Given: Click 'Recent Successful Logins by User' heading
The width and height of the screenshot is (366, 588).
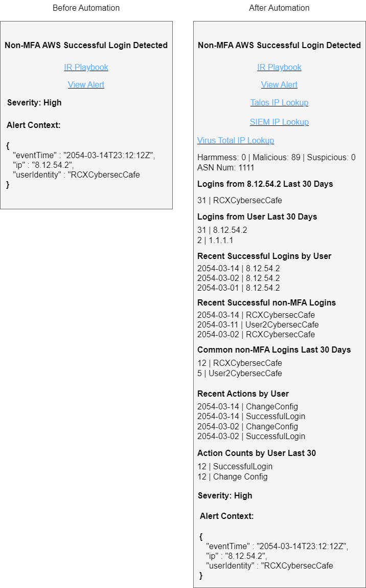Looking at the screenshot, I should pos(264,256).
